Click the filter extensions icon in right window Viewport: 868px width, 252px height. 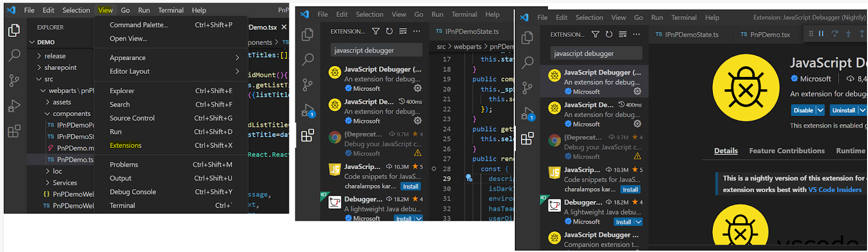tap(595, 35)
